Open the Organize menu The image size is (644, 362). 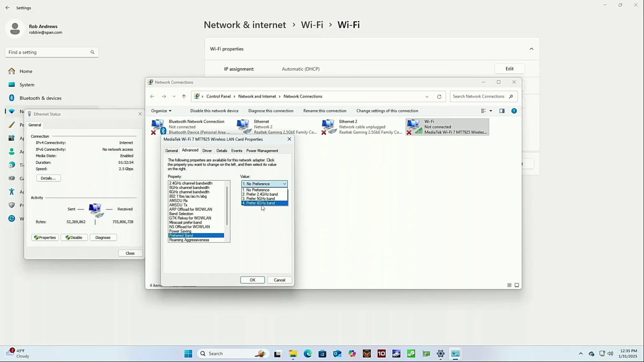(x=161, y=111)
